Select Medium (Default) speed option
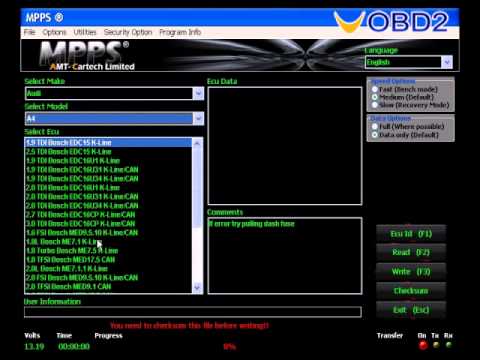Image resolution: width=480 pixels, height=360 pixels. point(403,97)
